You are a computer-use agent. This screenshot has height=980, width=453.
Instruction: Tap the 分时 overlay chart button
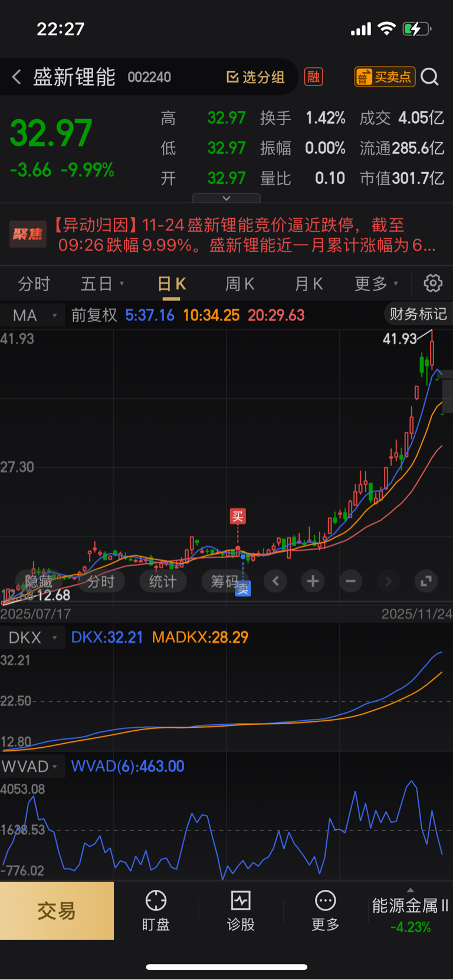[x=101, y=582]
